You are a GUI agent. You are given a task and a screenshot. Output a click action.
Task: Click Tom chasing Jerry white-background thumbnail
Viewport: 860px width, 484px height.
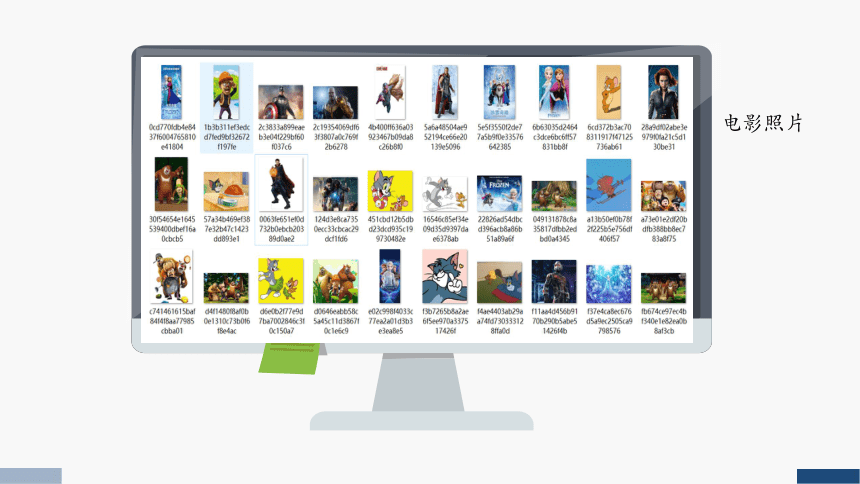(445, 194)
